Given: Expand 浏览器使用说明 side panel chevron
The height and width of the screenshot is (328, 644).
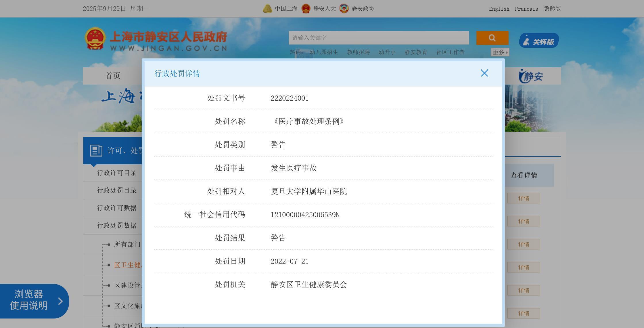Looking at the screenshot, I should coord(60,301).
